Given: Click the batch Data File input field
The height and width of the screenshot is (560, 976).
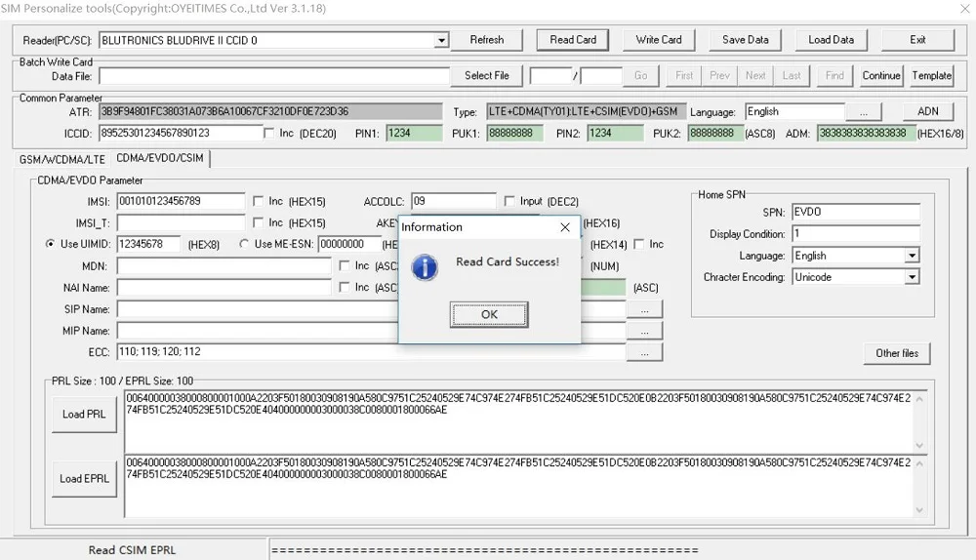Looking at the screenshot, I should (x=274, y=76).
